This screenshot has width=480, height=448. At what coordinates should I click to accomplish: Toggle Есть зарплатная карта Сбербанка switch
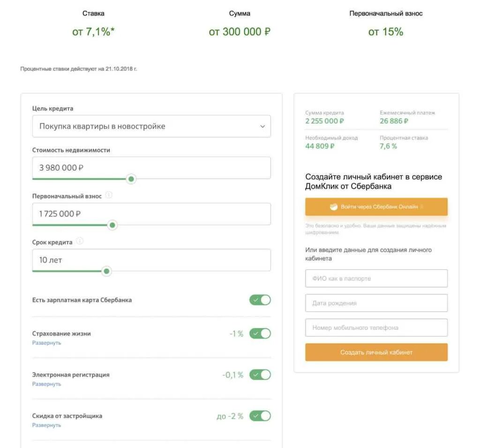click(x=260, y=300)
